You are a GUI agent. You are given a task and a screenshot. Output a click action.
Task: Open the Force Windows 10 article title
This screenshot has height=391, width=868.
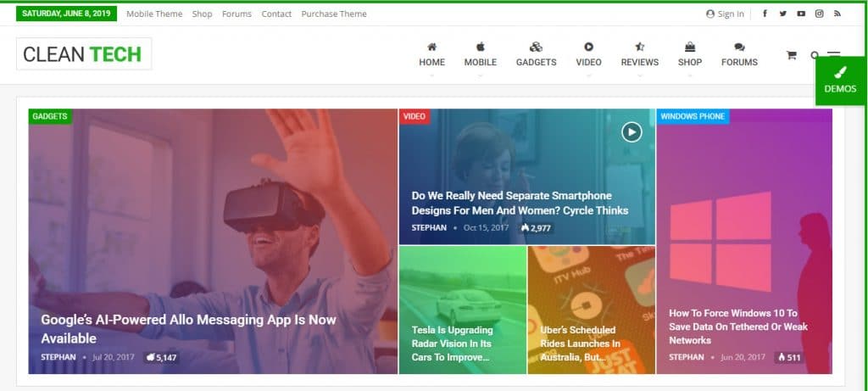point(738,327)
